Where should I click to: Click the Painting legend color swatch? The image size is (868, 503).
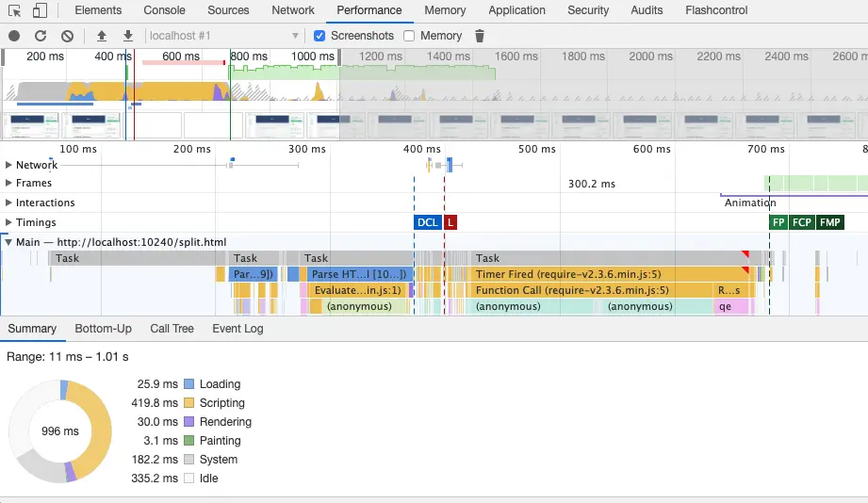click(188, 441)
